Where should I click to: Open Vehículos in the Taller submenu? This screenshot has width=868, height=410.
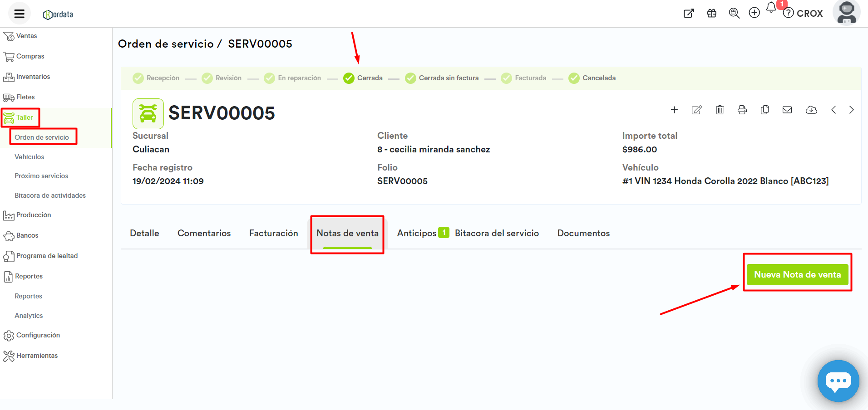pyautogui.click(x=29, y=157)
